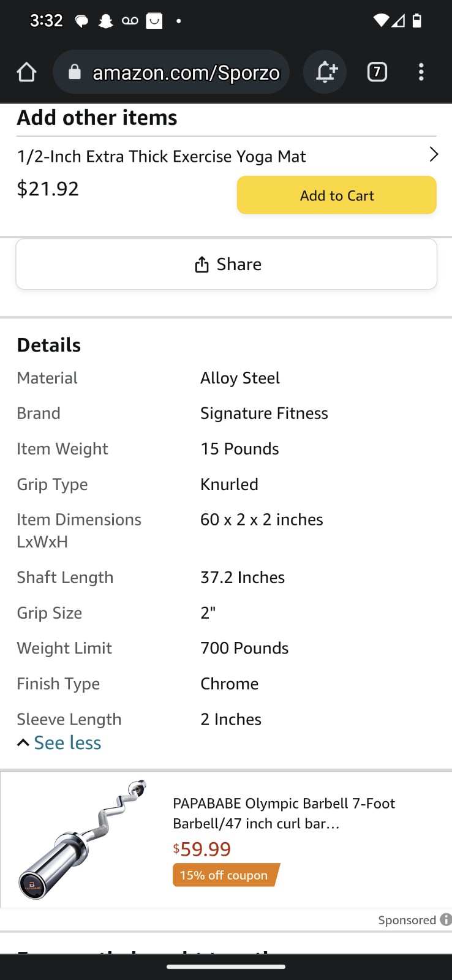Tap the browser home icon
Viewport: 452px width, 980px height.
point(26,72)
